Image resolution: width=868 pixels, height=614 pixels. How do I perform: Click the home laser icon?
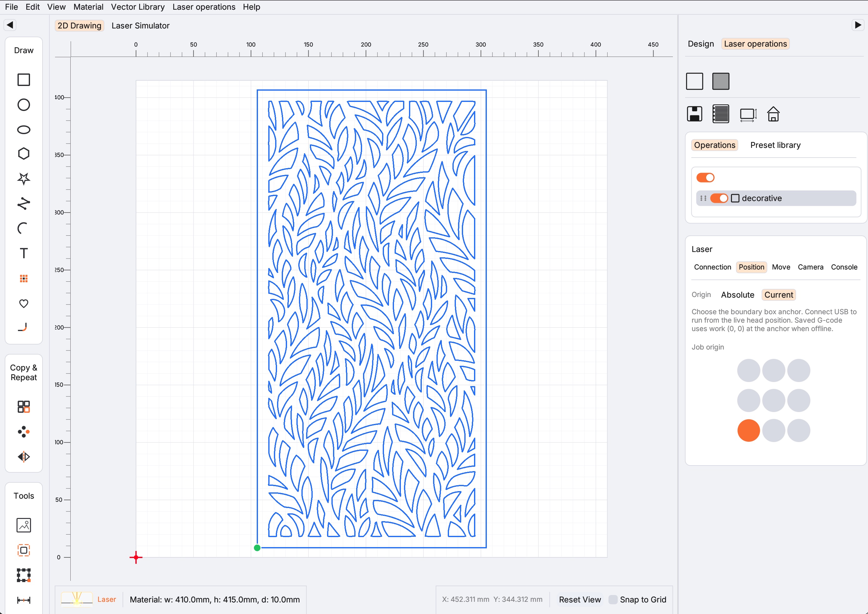773,114
